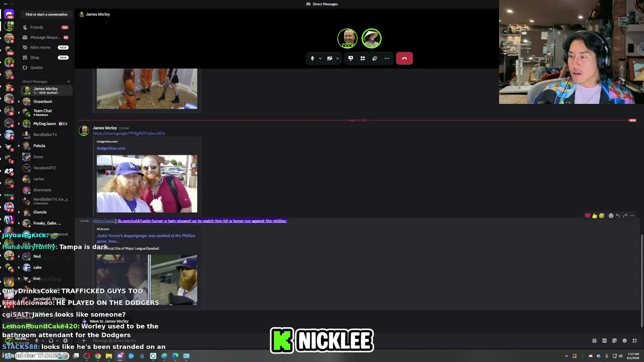Screen dimensions: 644x362
Task: Open the RB server icon in sidebar
Action: click(x=9, y=171)
